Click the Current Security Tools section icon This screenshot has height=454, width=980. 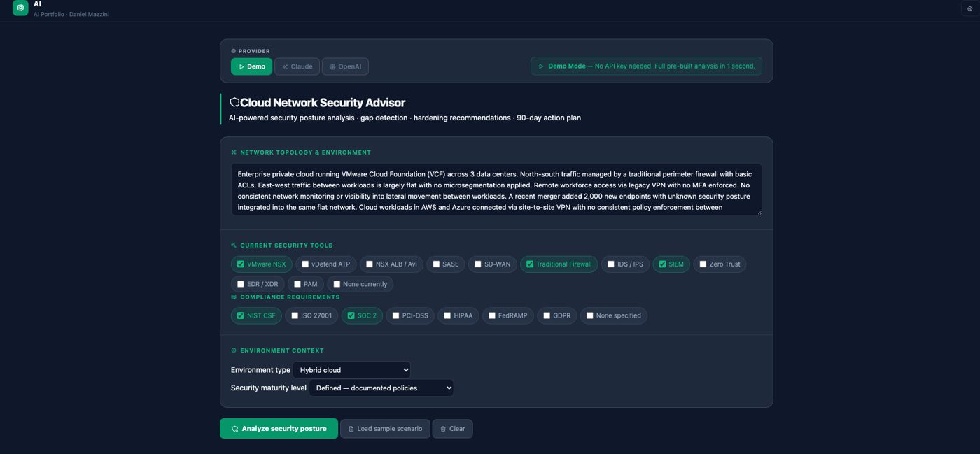pos(234,246)
